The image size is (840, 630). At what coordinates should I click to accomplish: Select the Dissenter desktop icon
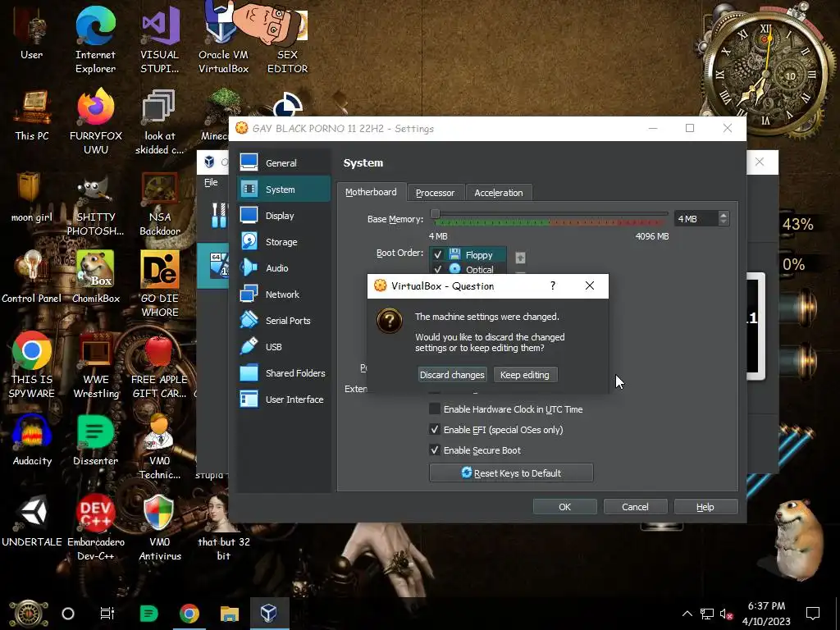95,440
